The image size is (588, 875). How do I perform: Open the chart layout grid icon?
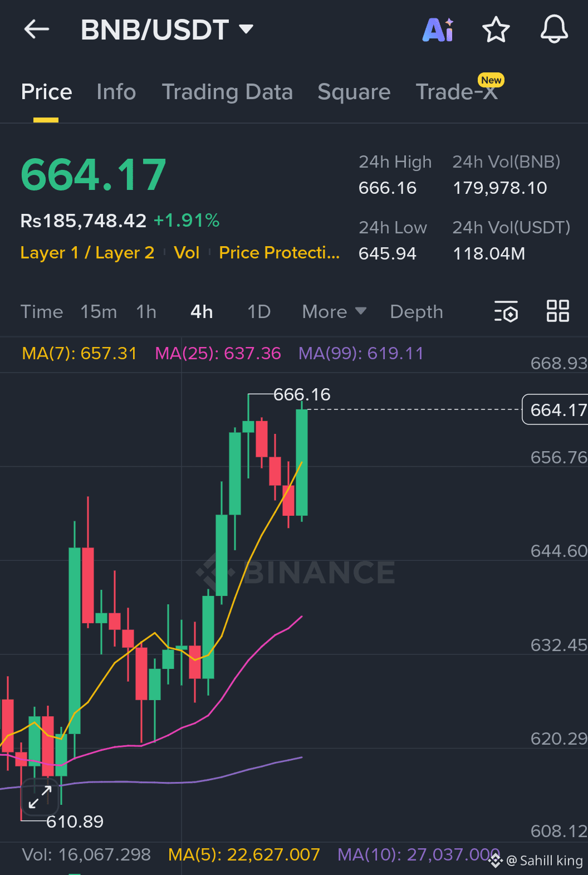coord(557,311)
